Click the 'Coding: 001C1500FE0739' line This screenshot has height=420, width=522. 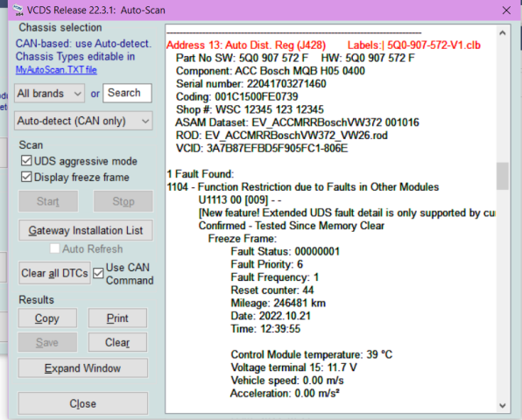point(237,97)
